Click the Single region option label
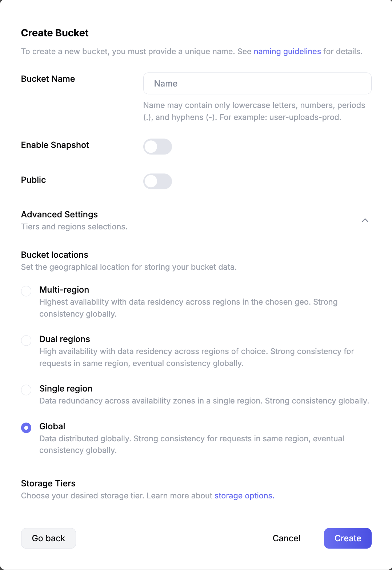Viewport: 392px width, 570px height. click(66, 389)
